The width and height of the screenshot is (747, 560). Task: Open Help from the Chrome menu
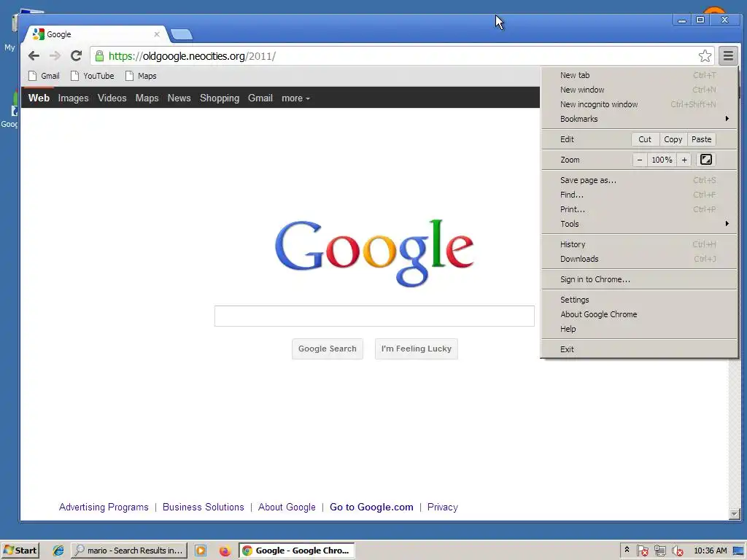(639, 329)
